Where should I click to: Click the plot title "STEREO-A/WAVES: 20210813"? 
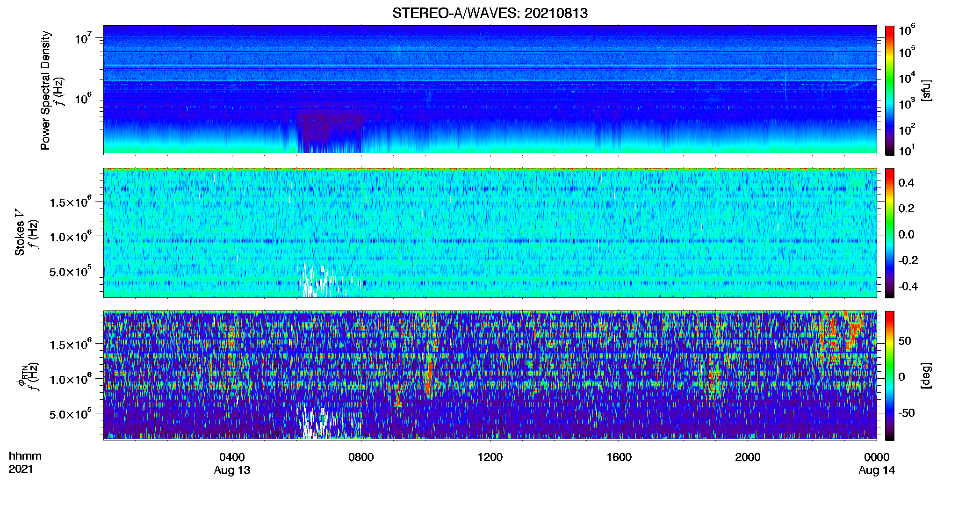tap(490, 13)
